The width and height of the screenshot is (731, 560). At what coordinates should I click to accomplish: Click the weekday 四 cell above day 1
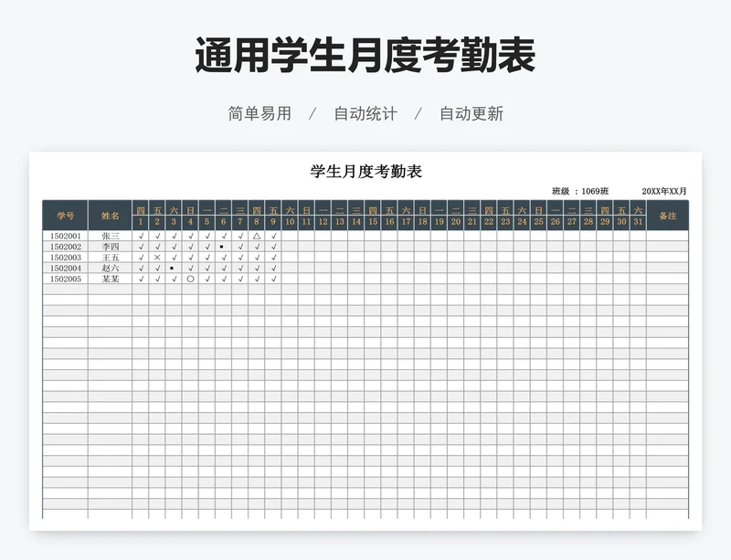click(x=141, y=210)
